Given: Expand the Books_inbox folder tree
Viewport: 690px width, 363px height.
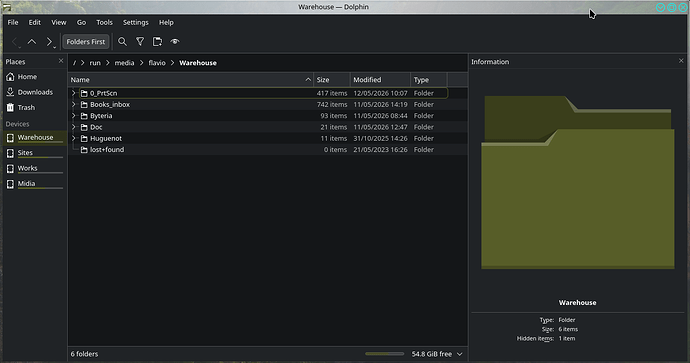Looking at the screenshot, I should pos(73,105).
